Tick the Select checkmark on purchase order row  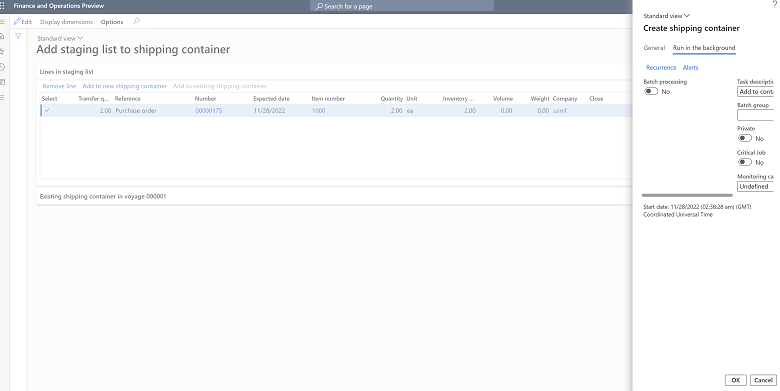tap(47, 110)
